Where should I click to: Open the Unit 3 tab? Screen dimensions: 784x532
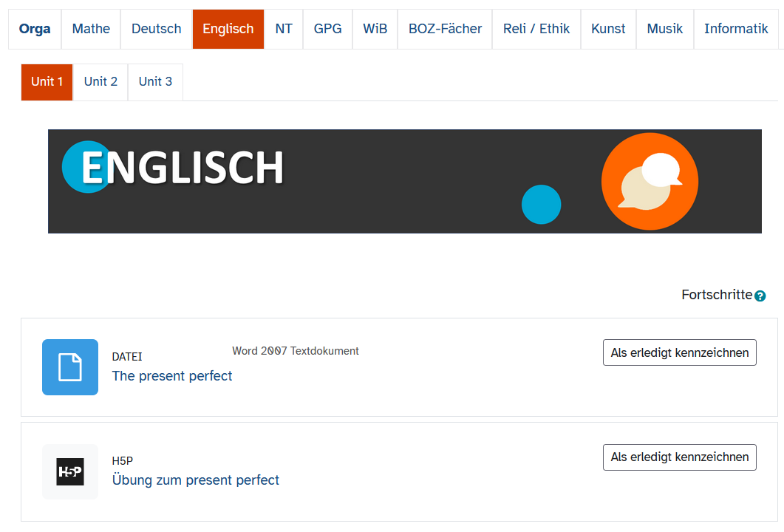(155, 81)
